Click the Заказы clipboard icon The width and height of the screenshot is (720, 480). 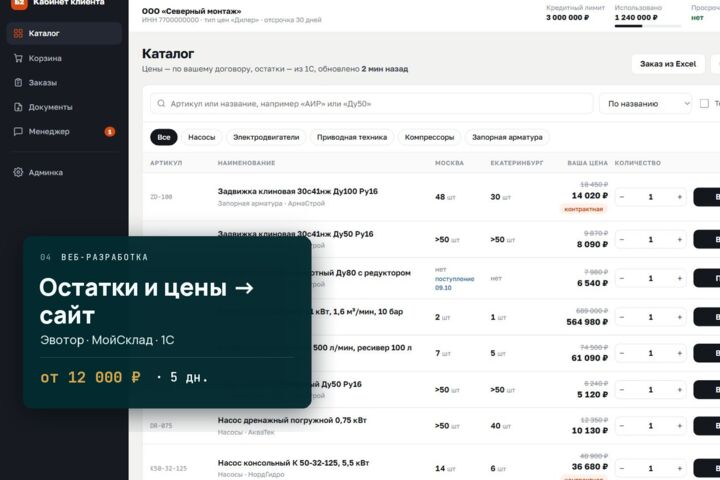coord(18,83)
